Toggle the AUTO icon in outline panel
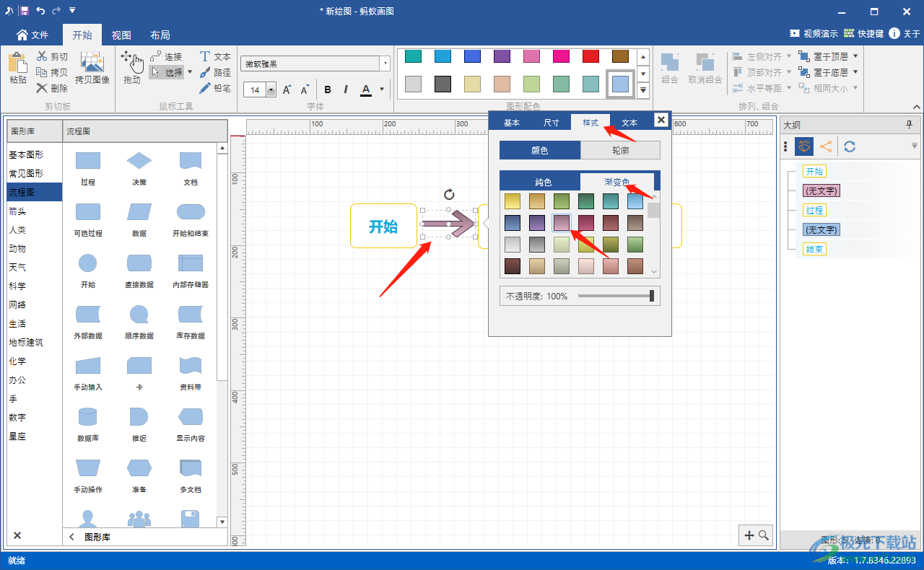Screen dimensions: 924x570 click(804, 146)
